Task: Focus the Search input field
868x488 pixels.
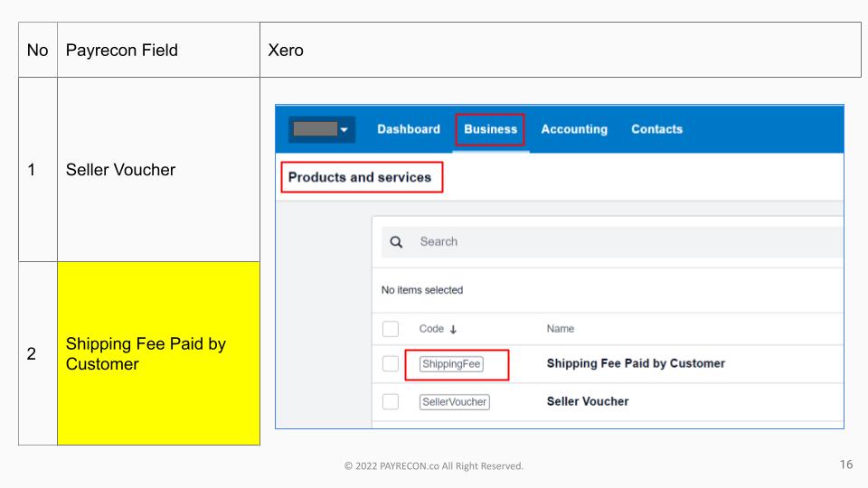Action: point(612,242)
